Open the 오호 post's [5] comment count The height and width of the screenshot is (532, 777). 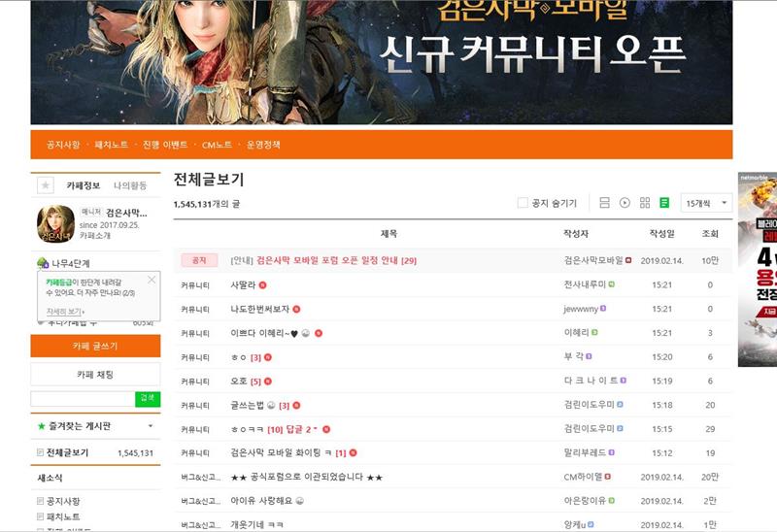[x=255, y=382]
